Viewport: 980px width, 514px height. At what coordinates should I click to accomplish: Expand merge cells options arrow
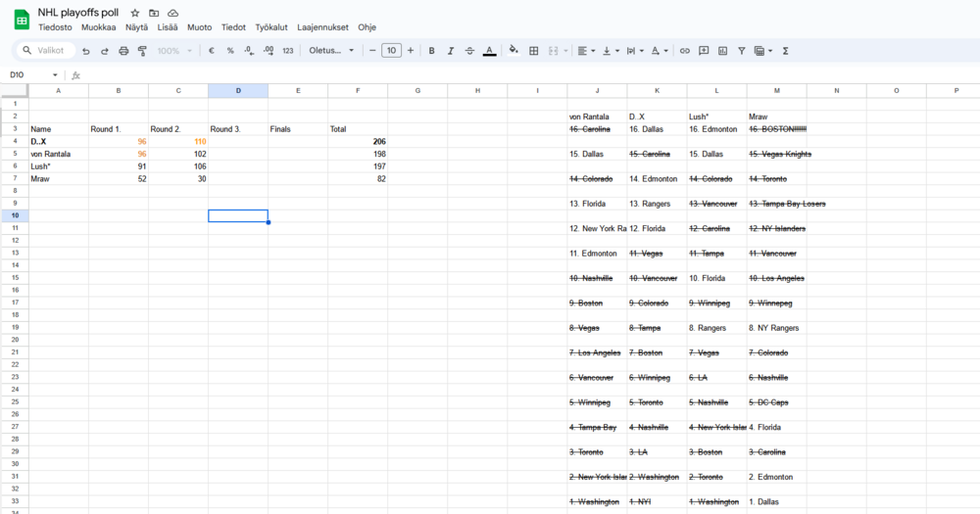tap(565, 51)
